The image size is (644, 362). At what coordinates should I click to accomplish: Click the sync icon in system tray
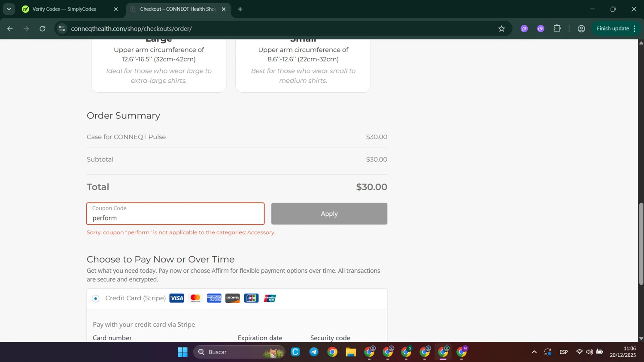548,352
